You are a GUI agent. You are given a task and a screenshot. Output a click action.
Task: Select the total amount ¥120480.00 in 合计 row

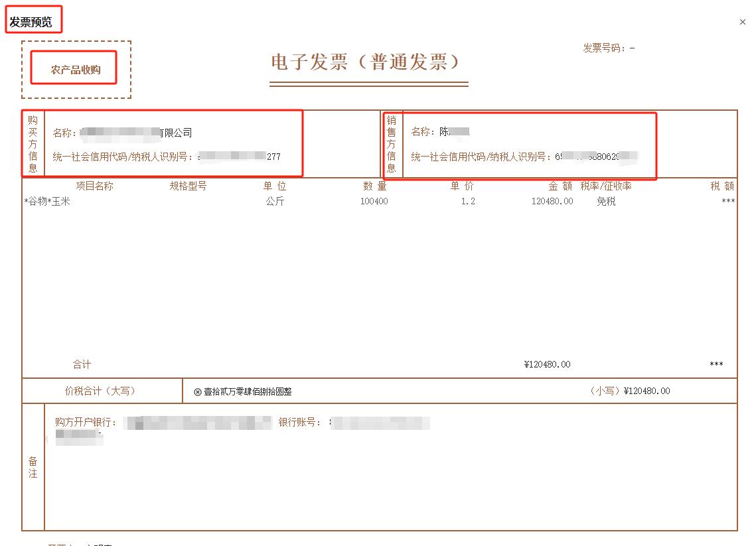pyautogui.click(x=547, y=365)
